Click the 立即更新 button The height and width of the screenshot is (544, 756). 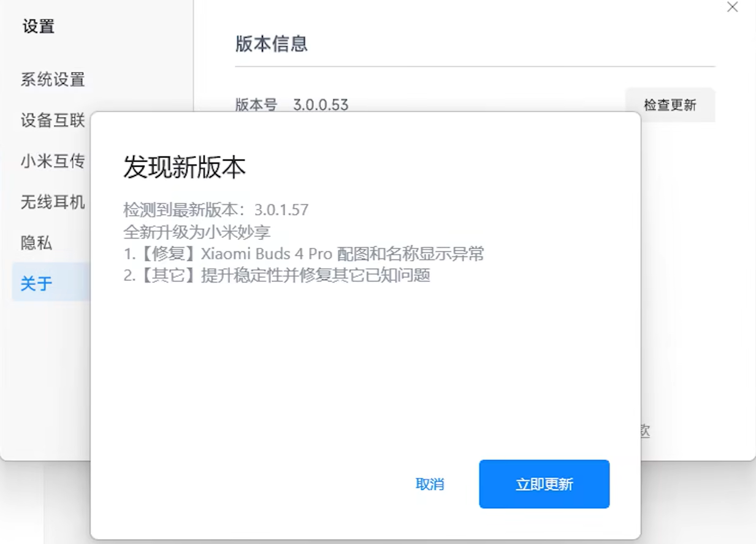click(544, 484)
